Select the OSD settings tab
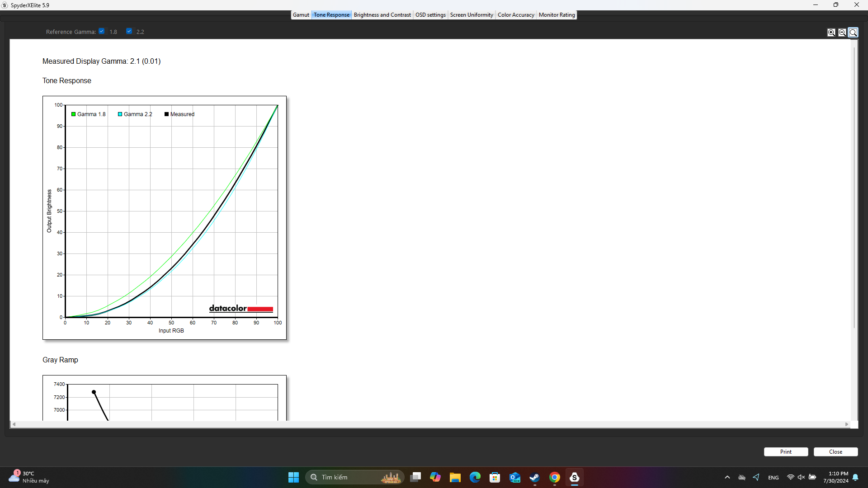 430,14
